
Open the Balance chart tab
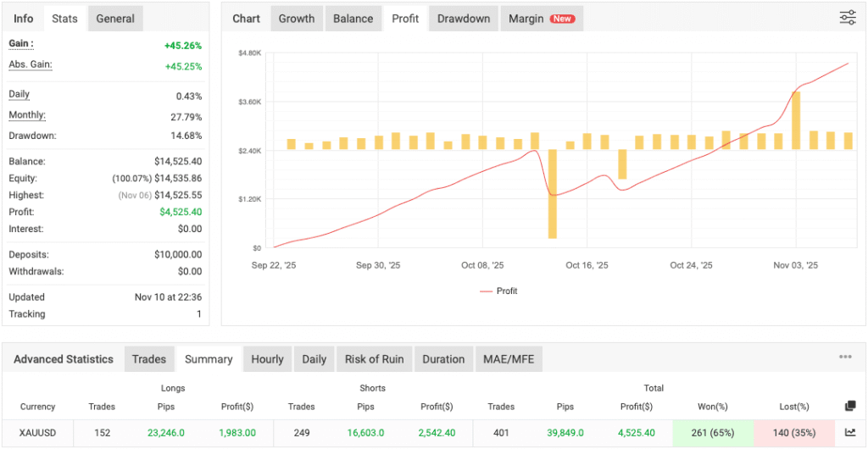click(353, 19)
